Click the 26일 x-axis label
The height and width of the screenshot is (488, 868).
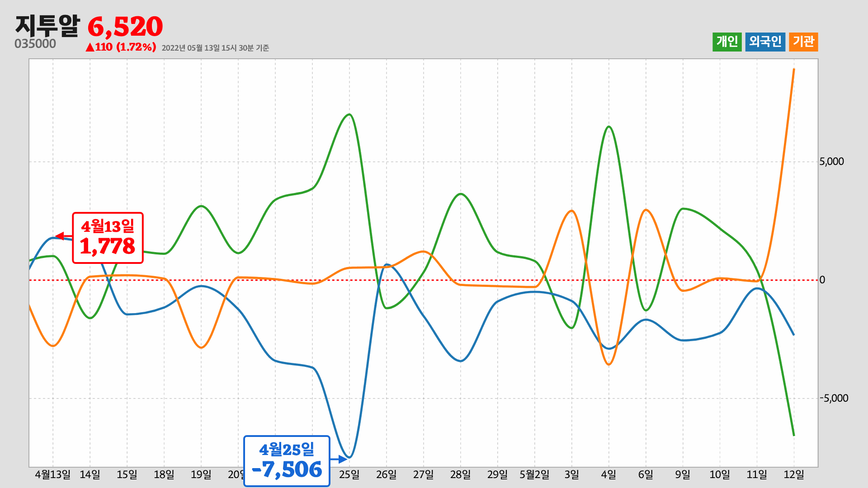[387, 474]
